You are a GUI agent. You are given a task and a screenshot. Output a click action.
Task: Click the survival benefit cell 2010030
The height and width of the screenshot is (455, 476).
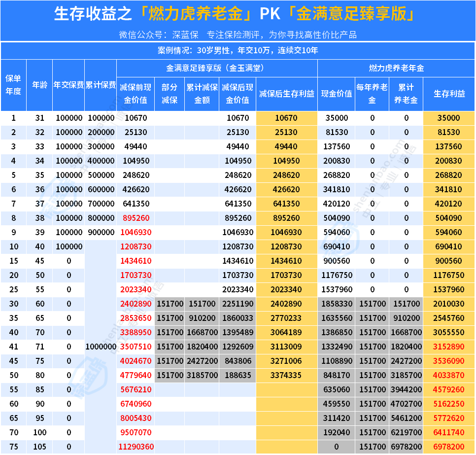pyautogui.click(x=449, y=304)
